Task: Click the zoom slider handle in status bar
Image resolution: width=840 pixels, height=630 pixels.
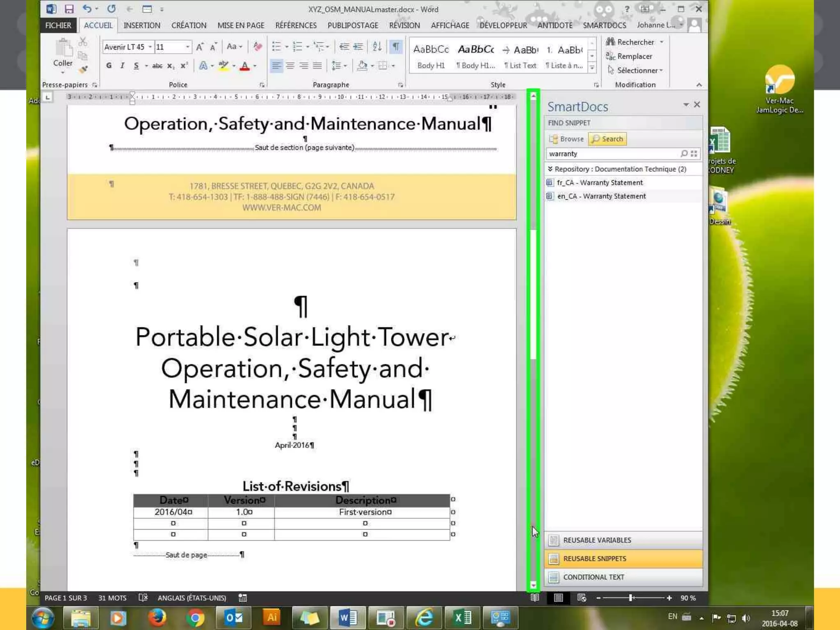Action: (631, 598)
